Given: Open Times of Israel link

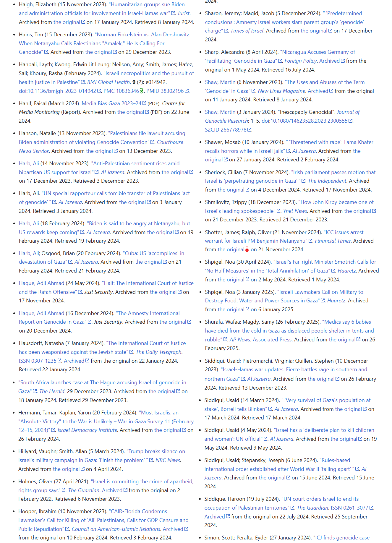Looking at the screenshot, I should [247, 31].
